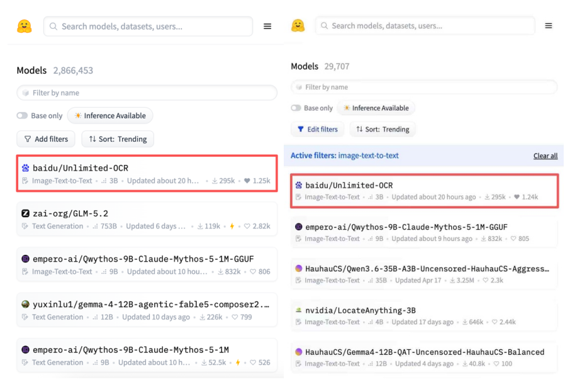The image size is (587, 392).
Task: Click download icon on nvidia/LocateAnything-3B row
Action: pyautogui.click(x=464, y=322)
